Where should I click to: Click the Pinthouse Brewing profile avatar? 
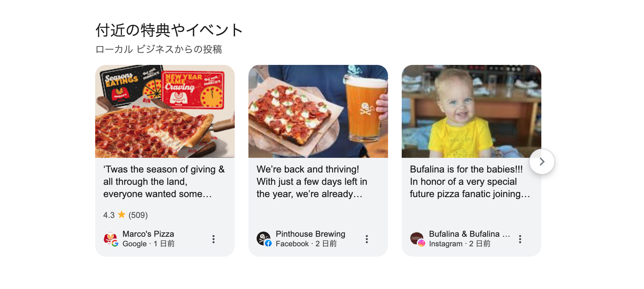[264, 239]
